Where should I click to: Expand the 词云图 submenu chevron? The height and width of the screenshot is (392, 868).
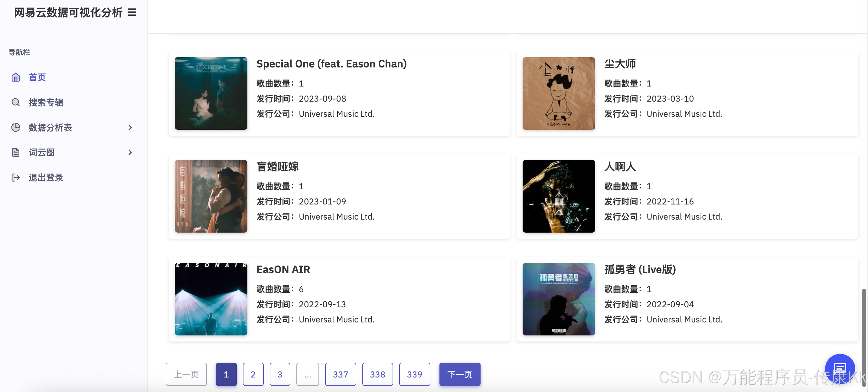130,152
